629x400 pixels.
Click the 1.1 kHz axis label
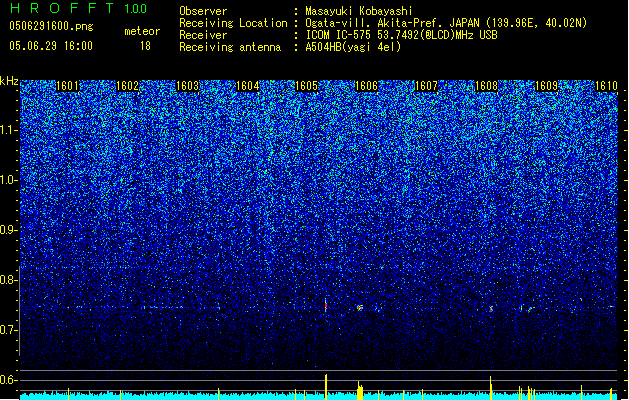pos(9,130)
